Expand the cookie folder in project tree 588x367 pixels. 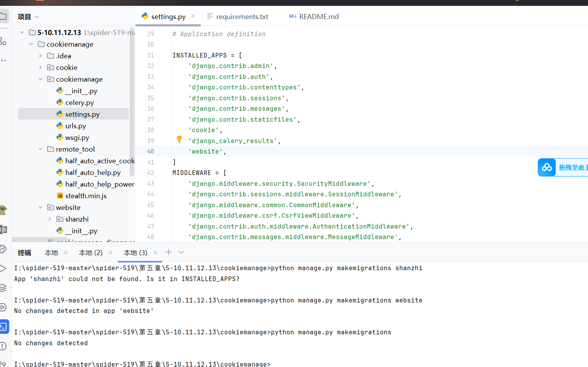[40, 68]
